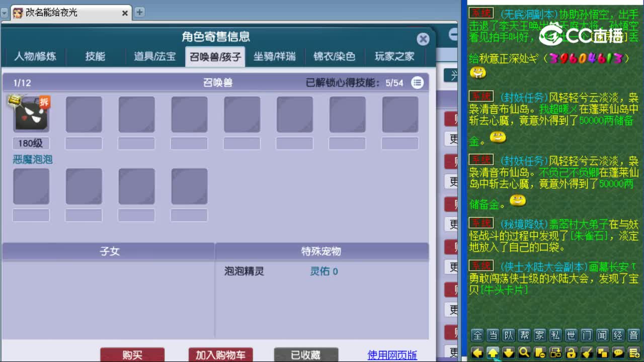Click the 子女 section header
This screenshot has width=644, height=362.
pos(109,251)
